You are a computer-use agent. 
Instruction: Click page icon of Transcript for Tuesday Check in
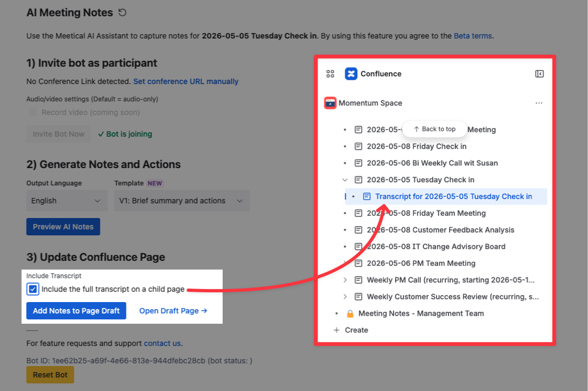(366, 196)
